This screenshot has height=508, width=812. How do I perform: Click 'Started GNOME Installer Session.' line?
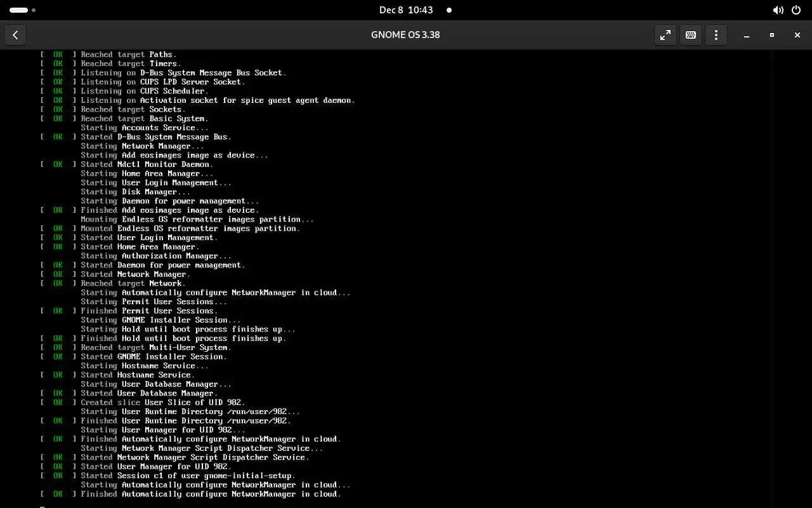click(x=154, y=356)
